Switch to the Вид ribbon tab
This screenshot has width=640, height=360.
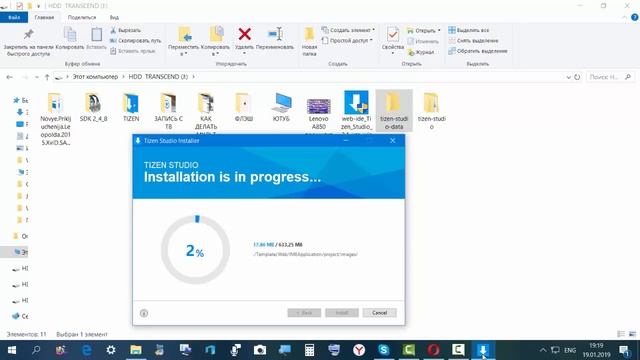(114, 18)
